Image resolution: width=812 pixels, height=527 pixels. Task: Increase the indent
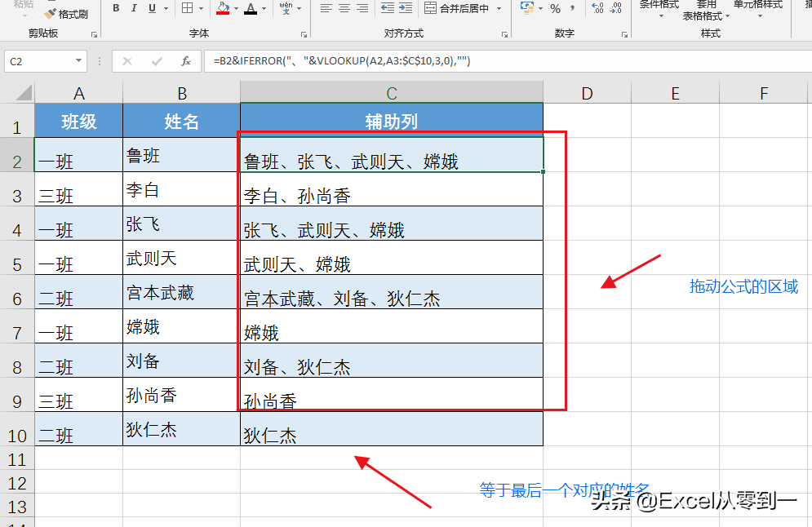coord(406,8)
